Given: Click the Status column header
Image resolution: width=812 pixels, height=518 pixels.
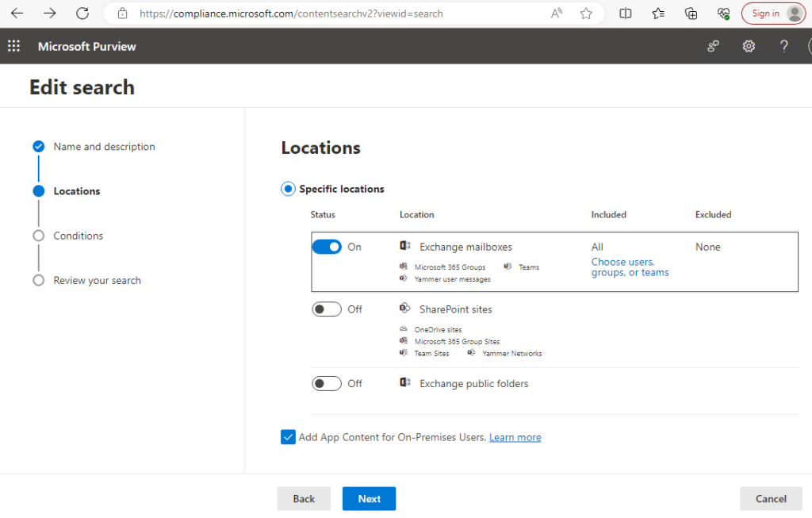Looking at the screenshot, I should point(323,214).
